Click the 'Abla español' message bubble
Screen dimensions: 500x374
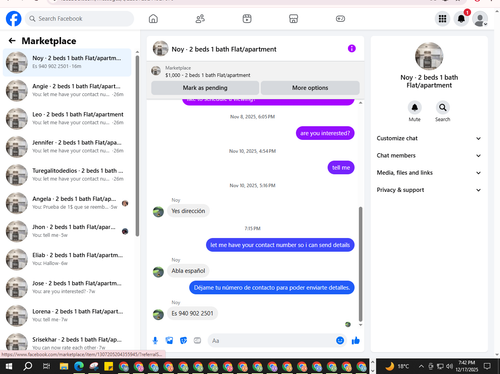pyautogui.click(x=188, y=271)
